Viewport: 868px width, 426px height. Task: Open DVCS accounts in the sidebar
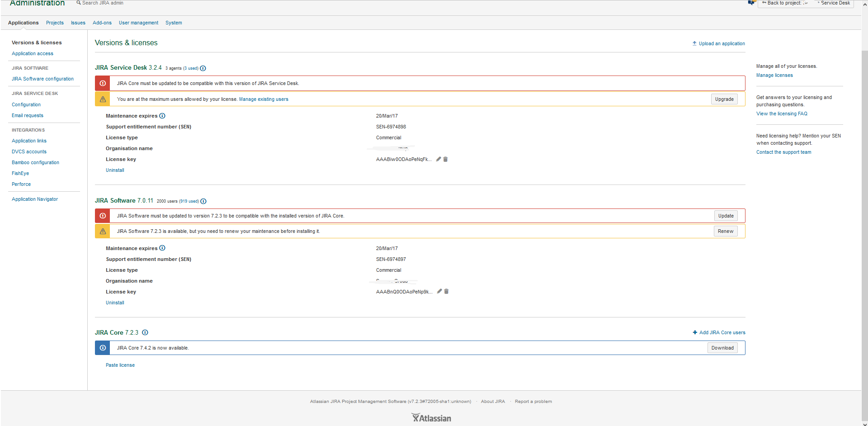click(29, 151)
